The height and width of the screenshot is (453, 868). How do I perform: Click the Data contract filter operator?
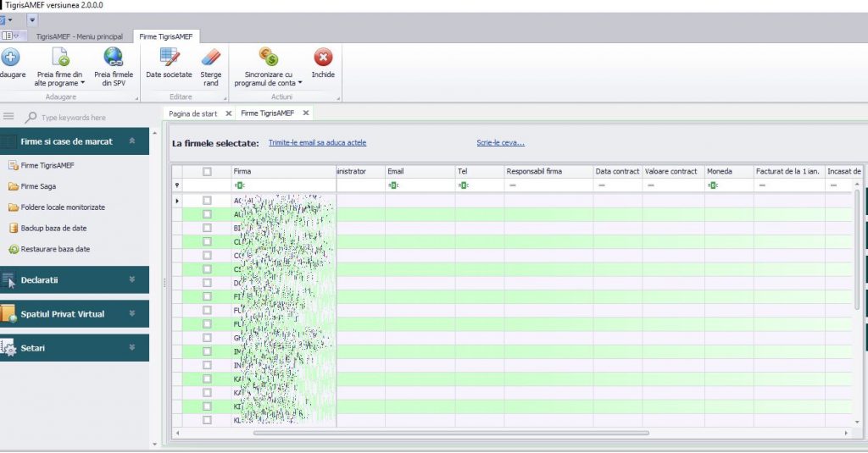click(602, 185)
